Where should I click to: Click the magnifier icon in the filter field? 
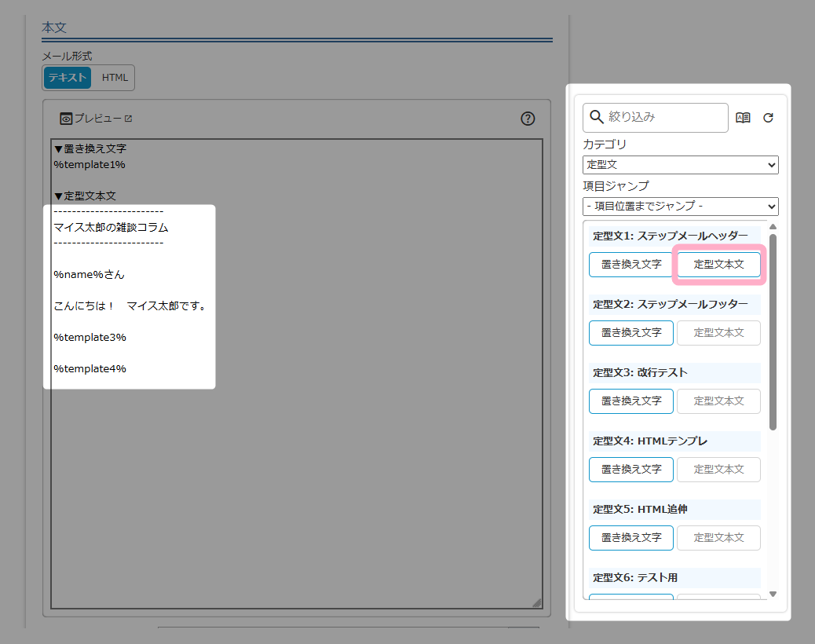tap(597, 117)
